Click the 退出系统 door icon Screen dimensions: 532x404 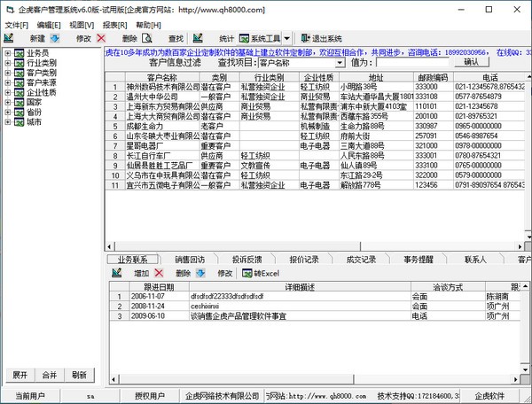coord(305,38)
